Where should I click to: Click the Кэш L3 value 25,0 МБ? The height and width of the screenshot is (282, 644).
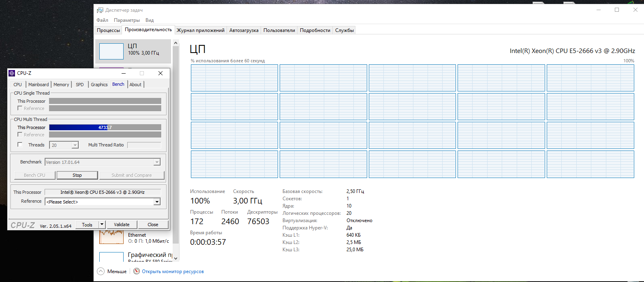point(355,250)
